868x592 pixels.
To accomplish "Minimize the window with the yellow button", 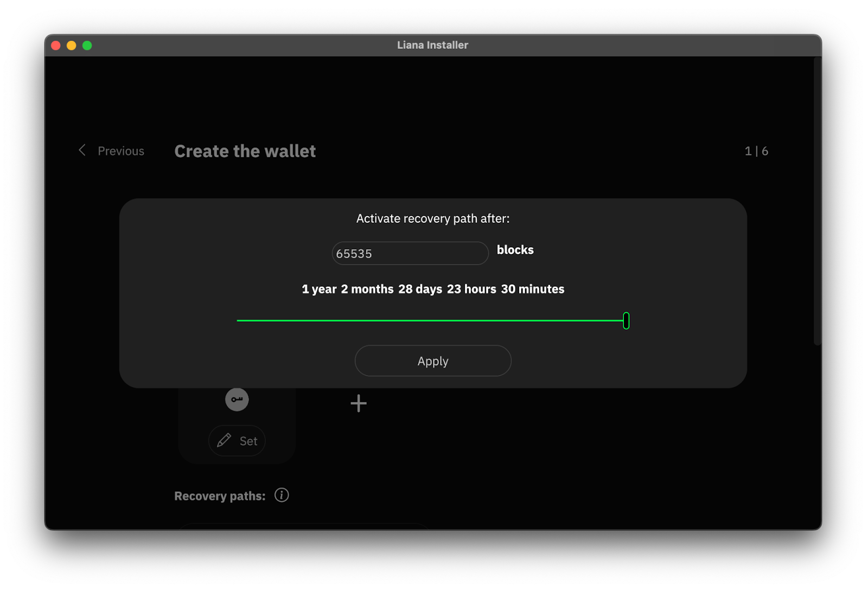I will (72, 46).
